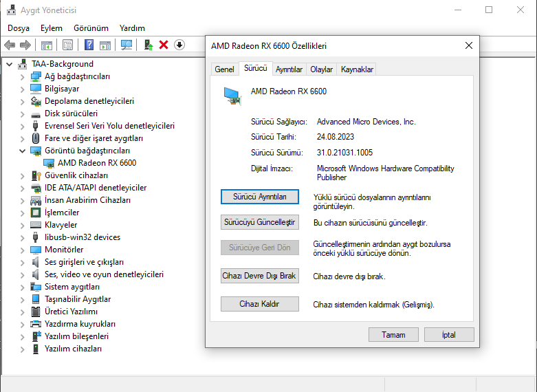Click Cihazı Devre Dışı Bırak button
Screen dimensions: 537x392
(x=260, y=276)
